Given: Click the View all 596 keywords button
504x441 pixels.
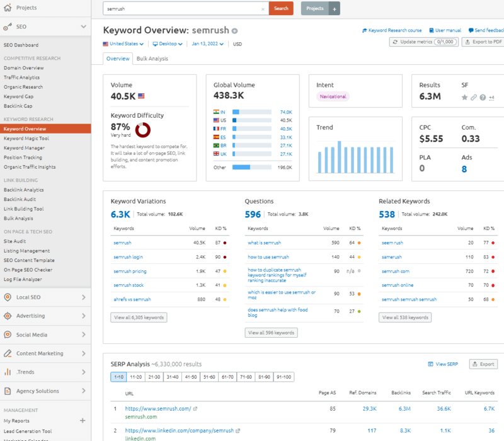Looking at the screenshot, I should pyautogui.click(x=271, y=332).
